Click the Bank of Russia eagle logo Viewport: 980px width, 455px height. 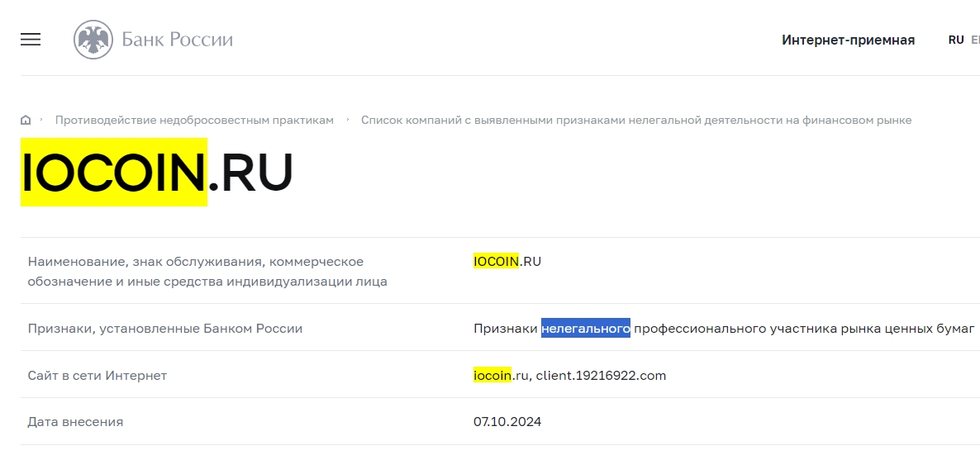click(93, 40)
